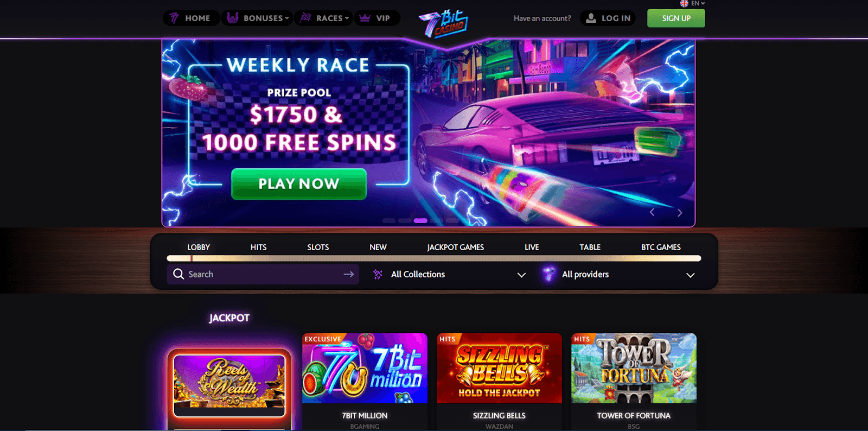Switch to the Jackpot Games tab
Image resolution: width=868 pixels, height=431 pixels.
(x=455, y=247)
